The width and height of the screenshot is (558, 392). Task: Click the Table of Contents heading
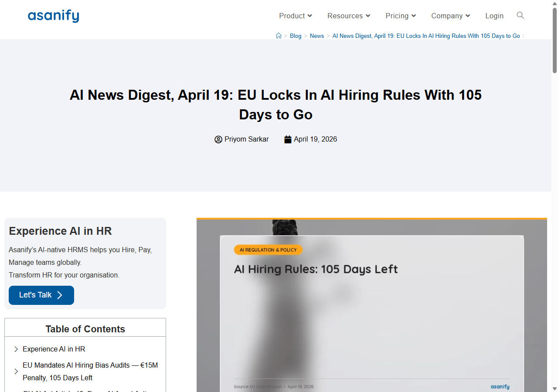[85, 329]
